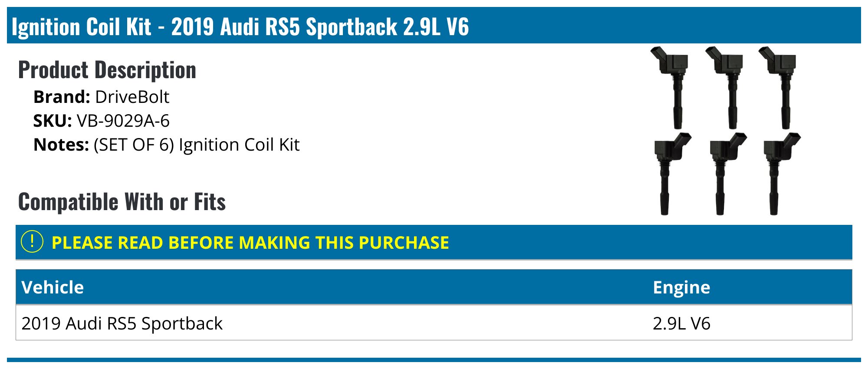The width and height of the screenshot is (868, 369).
Task: Click the Vehicle column header
Action: [x=53, y=287]
